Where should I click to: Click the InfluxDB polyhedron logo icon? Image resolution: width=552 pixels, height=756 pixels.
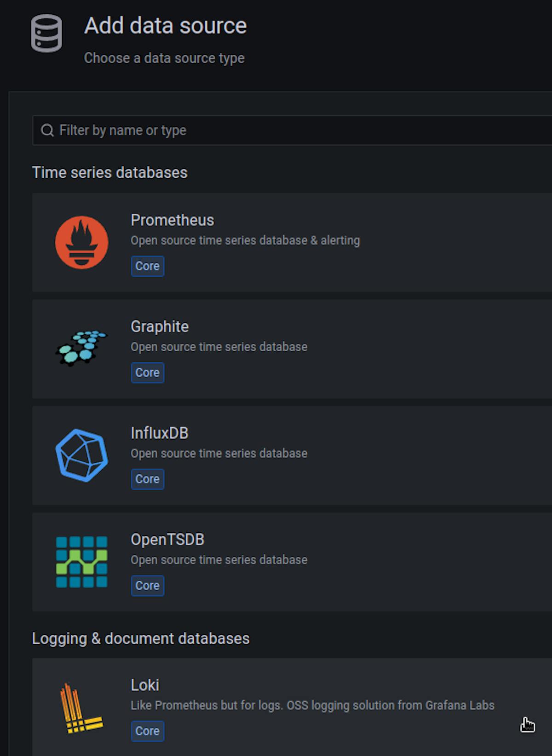(81, 455)
